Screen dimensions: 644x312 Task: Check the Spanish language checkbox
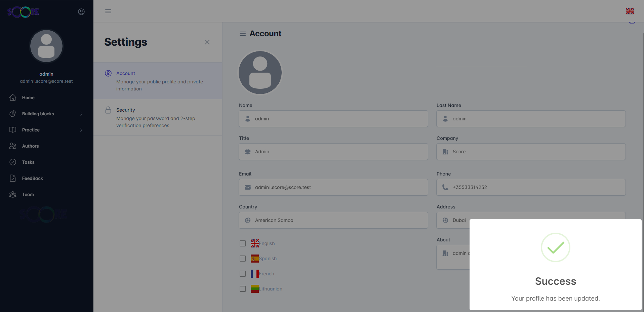pos(243,259)
